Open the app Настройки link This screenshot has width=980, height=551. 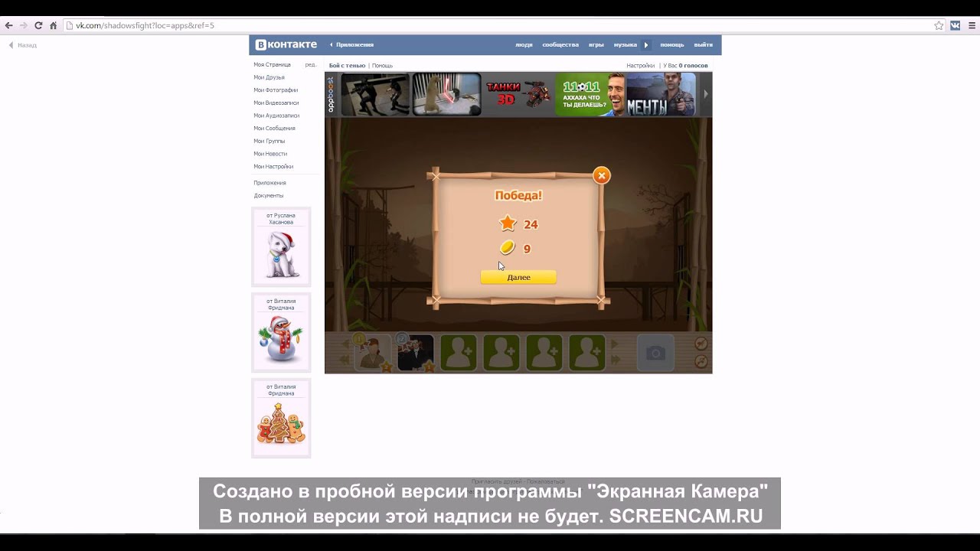point(640,66)
